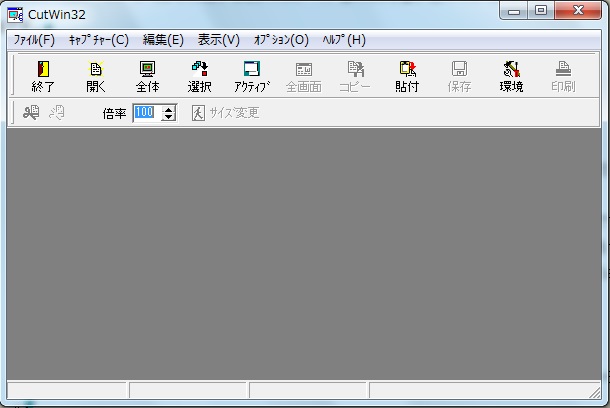Open the 編集(E) menu
The width and height of the screenshot is (610, 408).
163,40
